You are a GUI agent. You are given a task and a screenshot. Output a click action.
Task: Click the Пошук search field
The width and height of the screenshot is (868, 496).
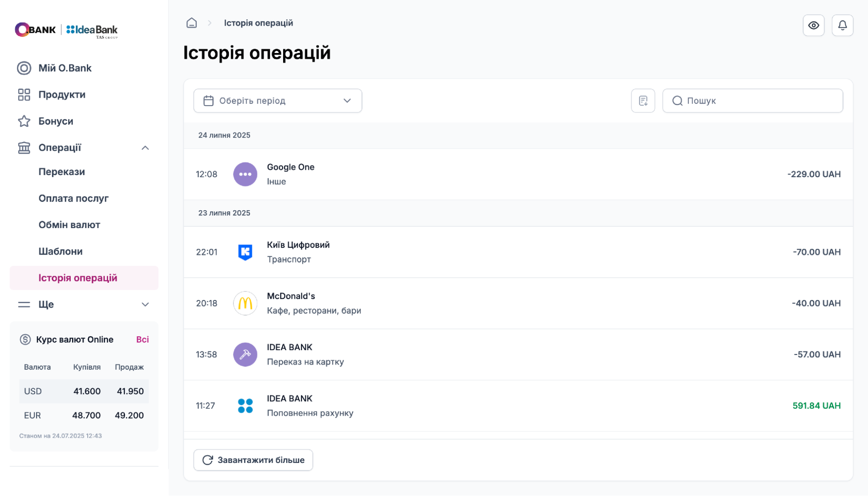(752, 101)
